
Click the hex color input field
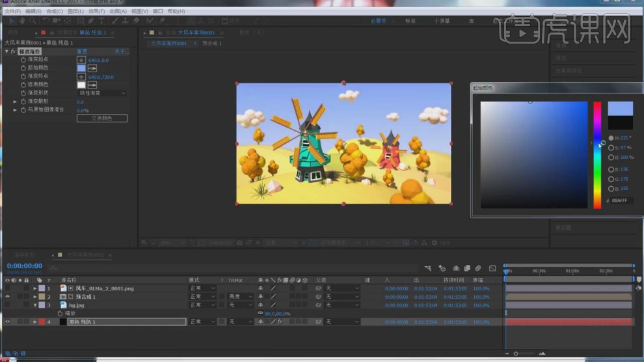[x=621, y=201]
